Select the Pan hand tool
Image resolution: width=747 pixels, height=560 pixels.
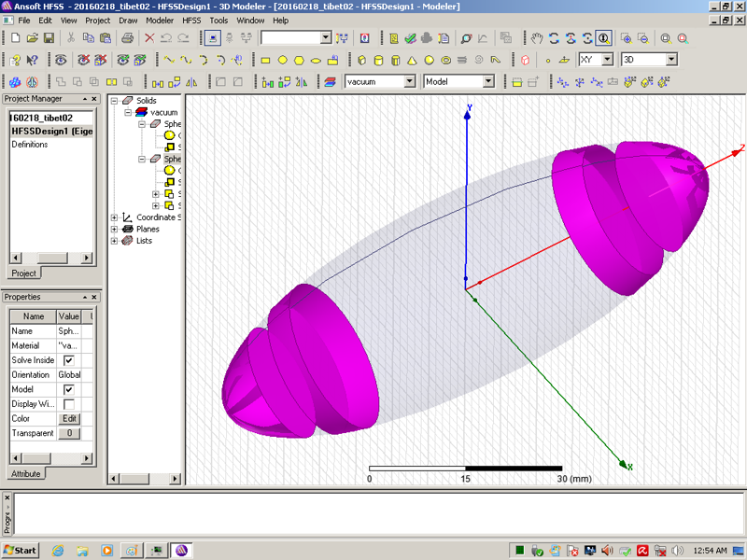537,38
